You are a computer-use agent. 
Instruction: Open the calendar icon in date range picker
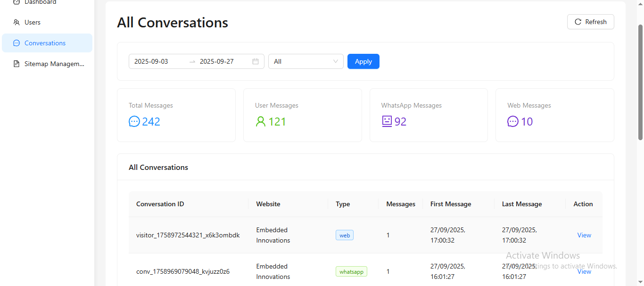click(255, 61)
